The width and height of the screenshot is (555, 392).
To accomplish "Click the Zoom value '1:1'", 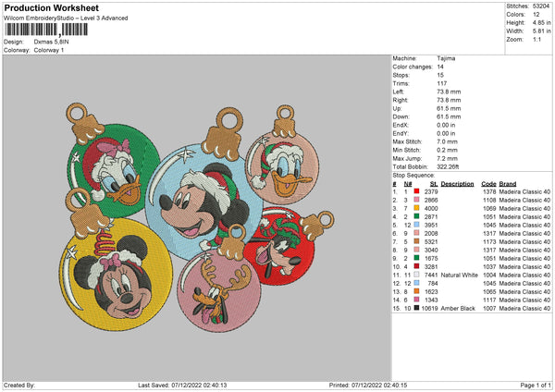I will point(536,39).
